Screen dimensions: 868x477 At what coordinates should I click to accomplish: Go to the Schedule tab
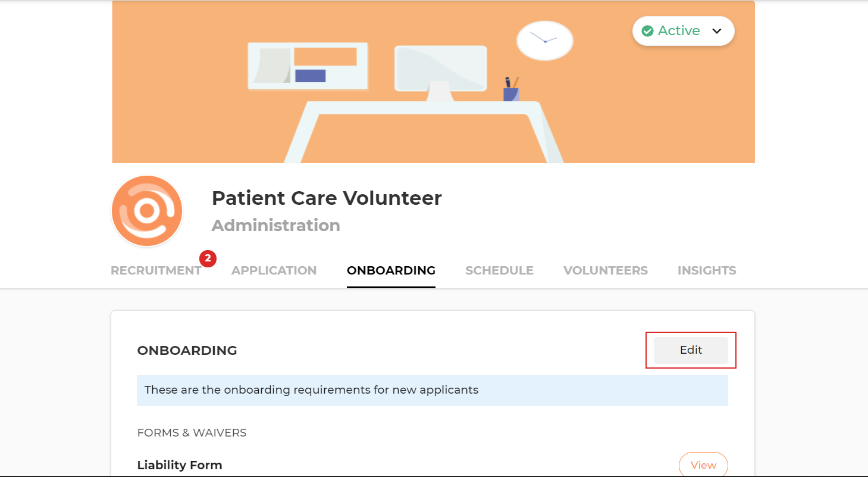[499, 270]
